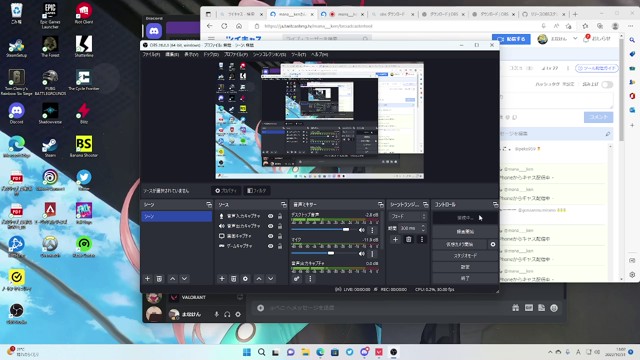This screenshot has width=640, height=360.
Task: Mute the デスクトップ音声 speaker icon
Action: pos(361,230)
